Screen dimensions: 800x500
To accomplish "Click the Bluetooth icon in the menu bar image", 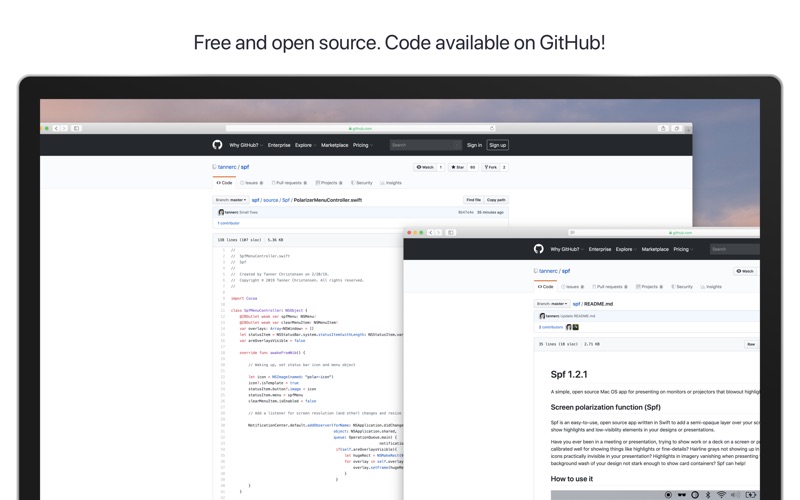I will pos(708,494).
